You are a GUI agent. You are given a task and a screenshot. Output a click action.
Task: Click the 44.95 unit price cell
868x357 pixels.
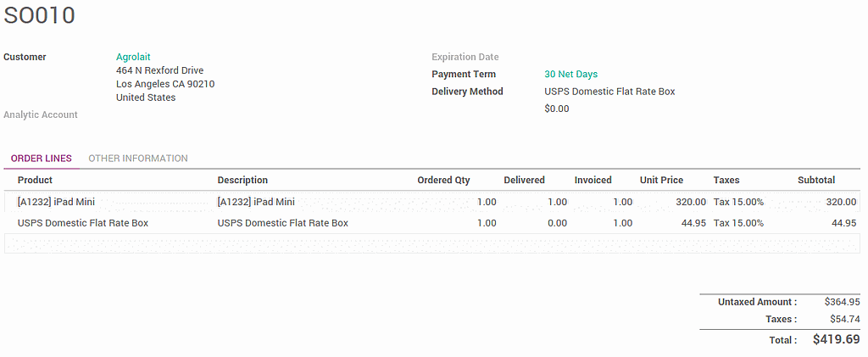pyautogui.click(x=694, y=223)
